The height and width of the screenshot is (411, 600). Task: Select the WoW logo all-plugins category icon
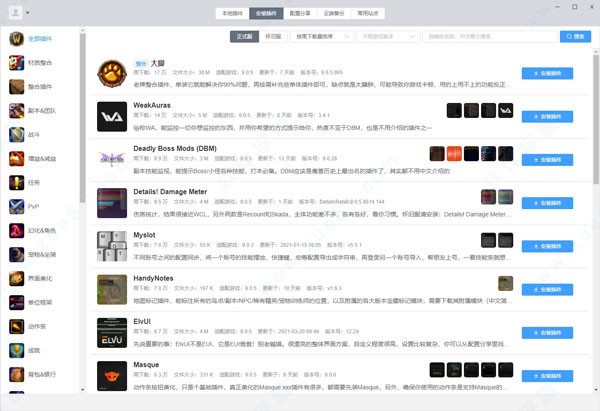(x=16, y=39)
